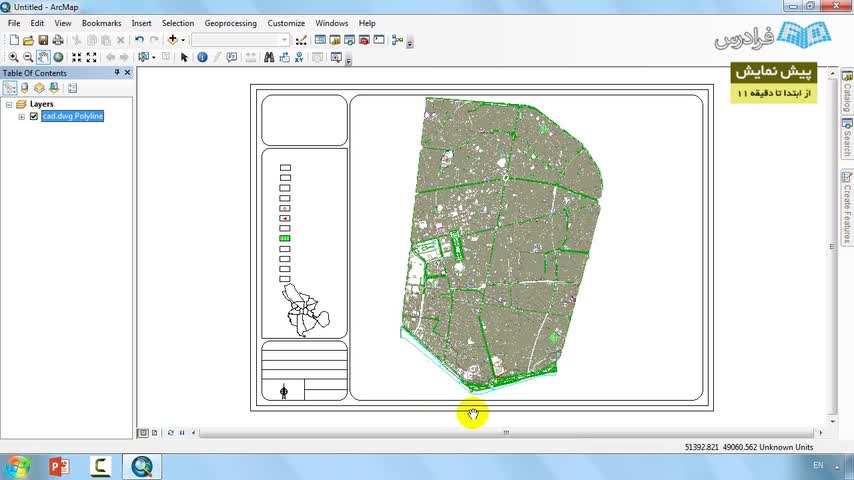Screen dimensions: 854x480
Task: Activate the Identify tool
Action: coord(202,58)
